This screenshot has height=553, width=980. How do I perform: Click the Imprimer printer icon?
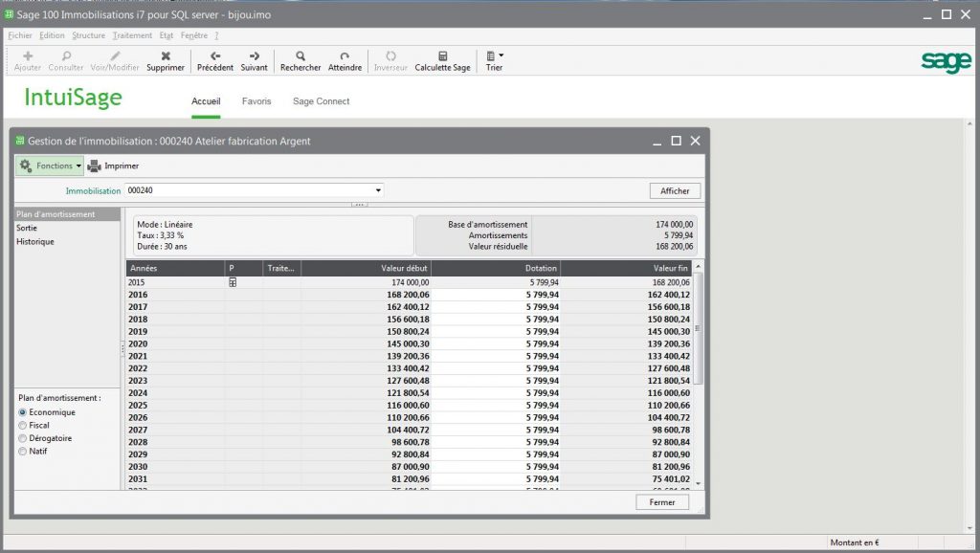coord(95,166)
